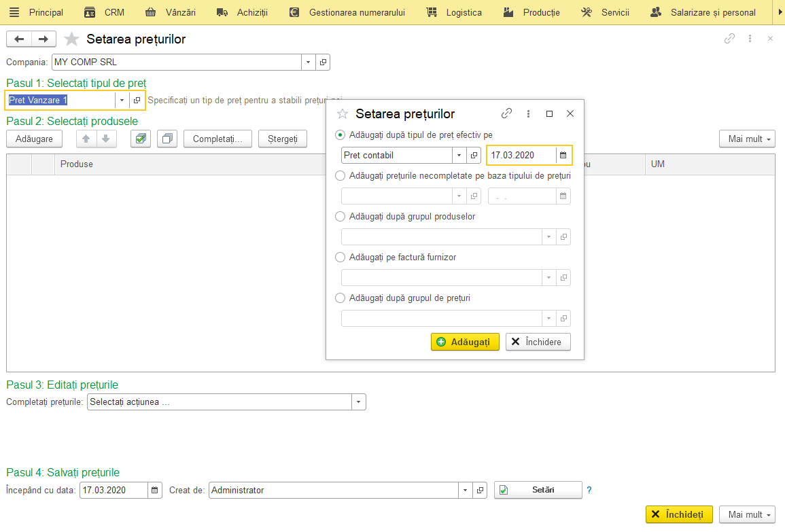Move product row down arrow
Image resolution: width=785 pixels, height=532 pixels.
(x=105, y=139)
